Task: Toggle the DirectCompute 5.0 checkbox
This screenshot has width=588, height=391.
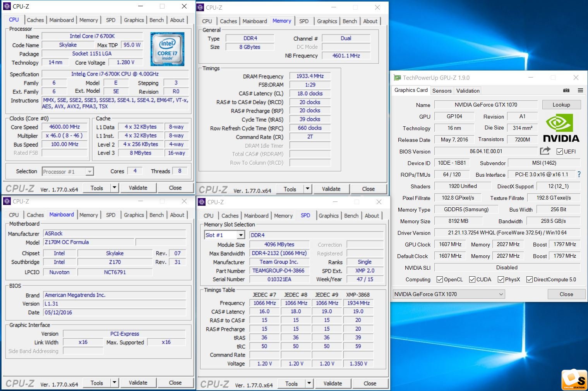Action: [x=530, y=279]
